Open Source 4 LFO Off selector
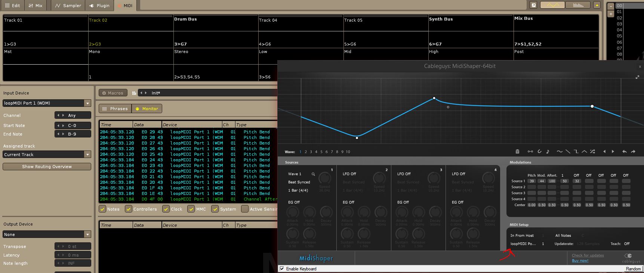644x273 pixels. pyautogui.click(x=458, y=174)
